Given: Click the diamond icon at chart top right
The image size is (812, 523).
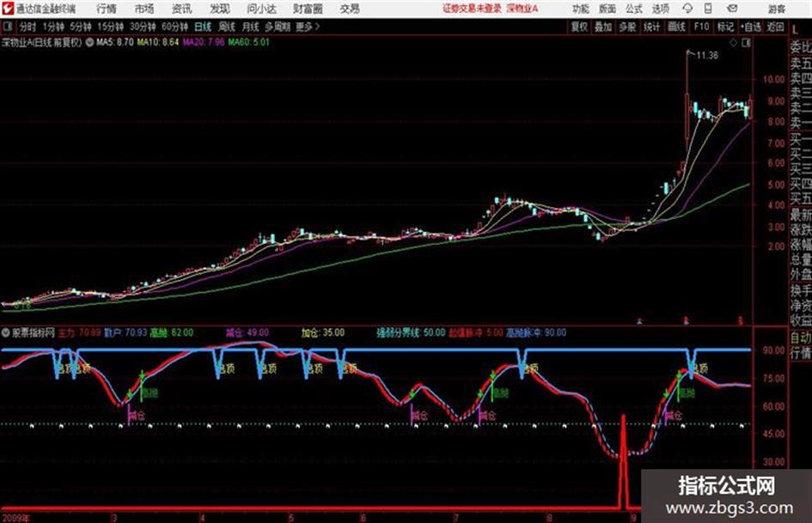Looking at the screenshot, I should coord(733,43).
